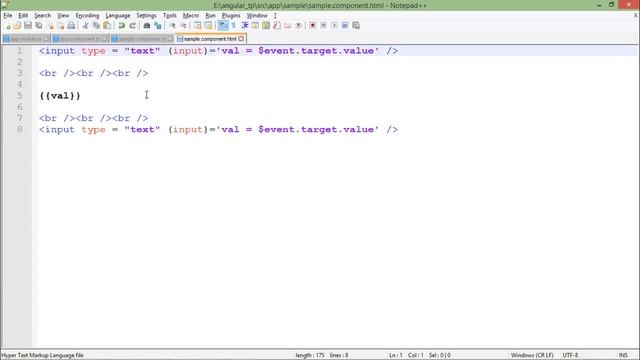Close the app.module.ts tab
This screenshot has height=360, width=640.
pyautogui.click(x=46, y=39)
